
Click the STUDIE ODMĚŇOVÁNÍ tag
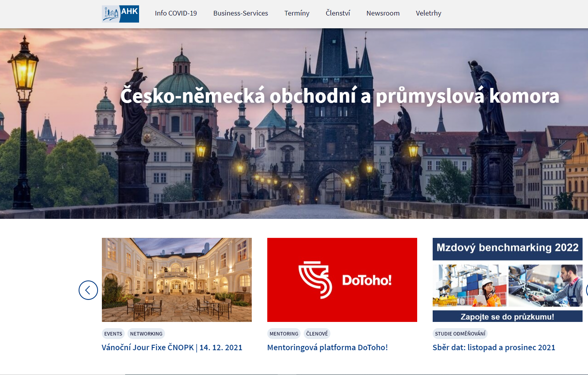point(460,334)
